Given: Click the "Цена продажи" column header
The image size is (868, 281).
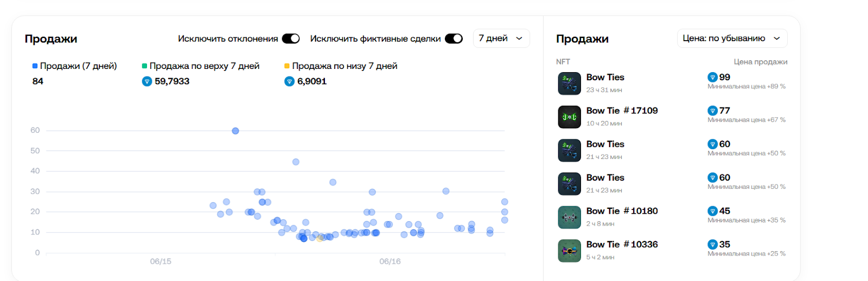Looking at the screenshot, I should 760,62.
